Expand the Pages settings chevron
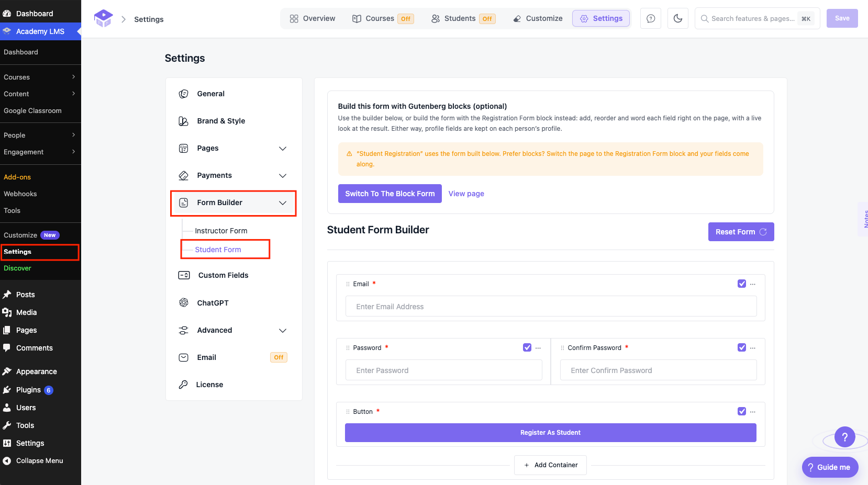Viewport: 868px width, 485px height. click(283, 149)
